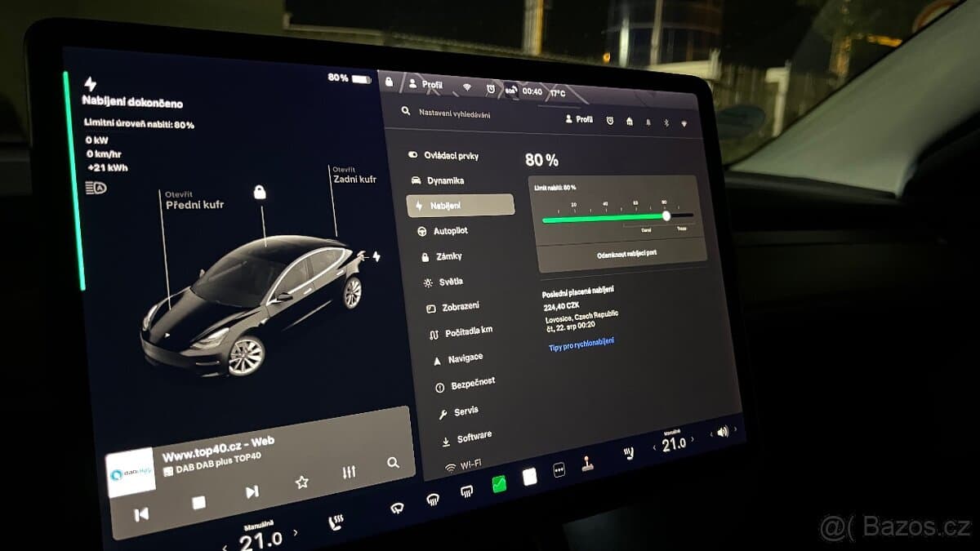Tap Odemknout nabíjecí port button
980x551 pixels.
click(x=627, y=253)
